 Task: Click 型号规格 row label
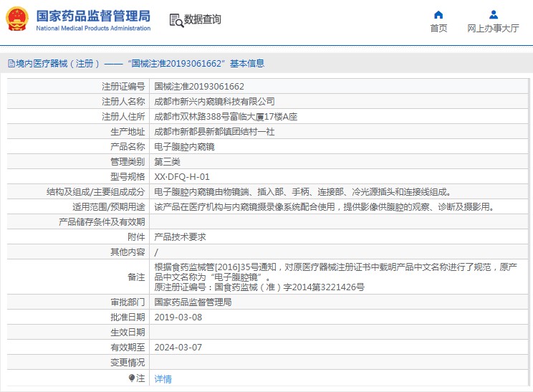tap(128, 177)
